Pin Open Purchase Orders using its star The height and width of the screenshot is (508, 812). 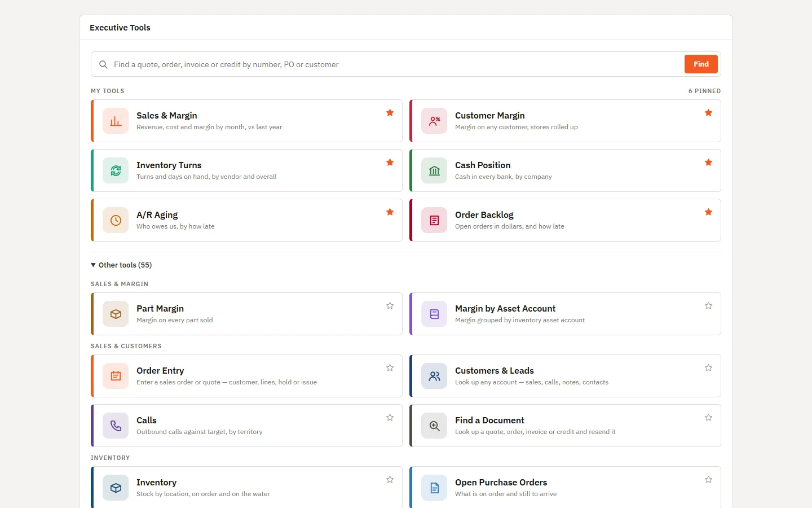708,480
